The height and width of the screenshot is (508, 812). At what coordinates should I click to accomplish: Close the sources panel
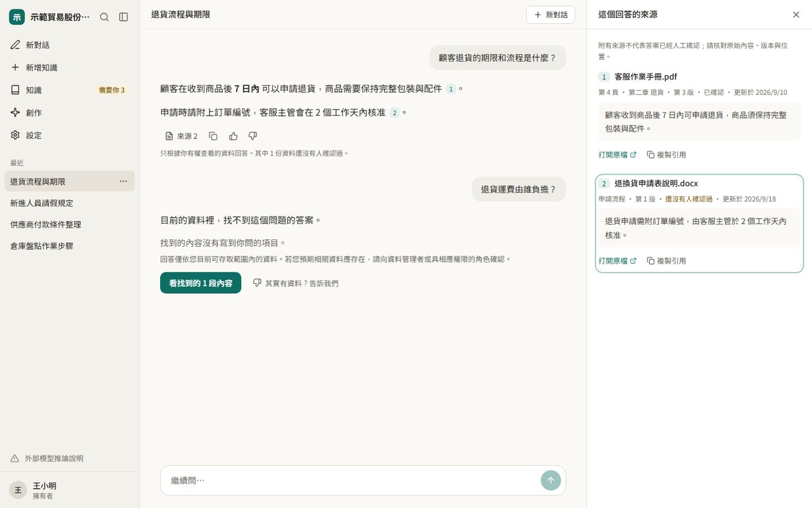coord(796,15)
